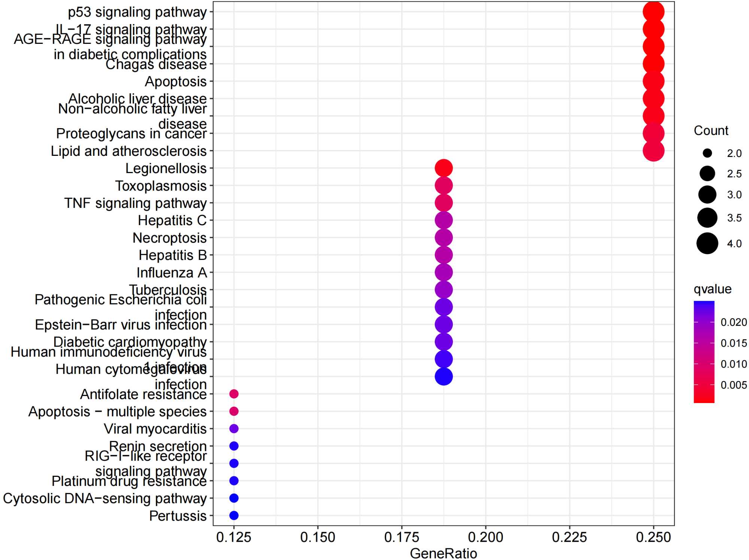This screenshot has height=560, width=749.
Task: Click the Legionellosis data point
Action: [443, 168]
